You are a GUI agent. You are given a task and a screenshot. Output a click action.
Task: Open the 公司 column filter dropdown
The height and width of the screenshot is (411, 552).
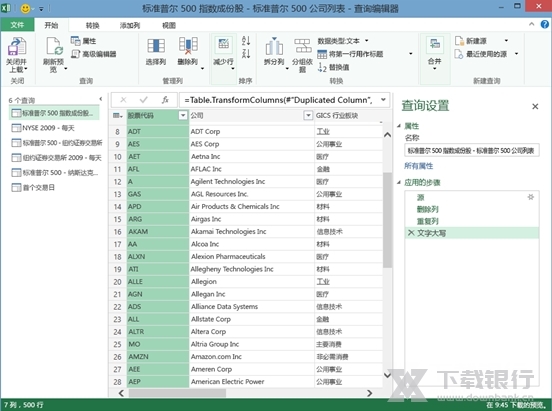308,115
